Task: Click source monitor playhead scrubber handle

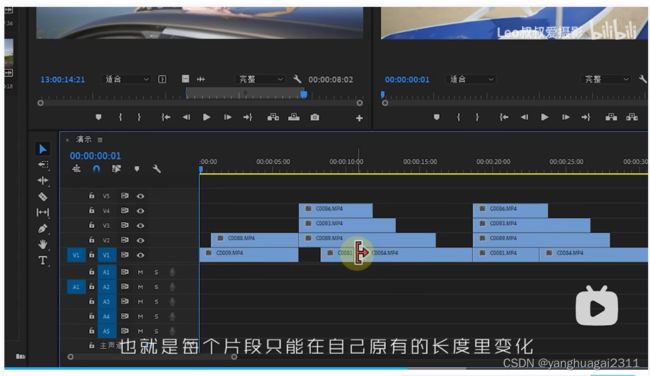Action: (304, 95)
